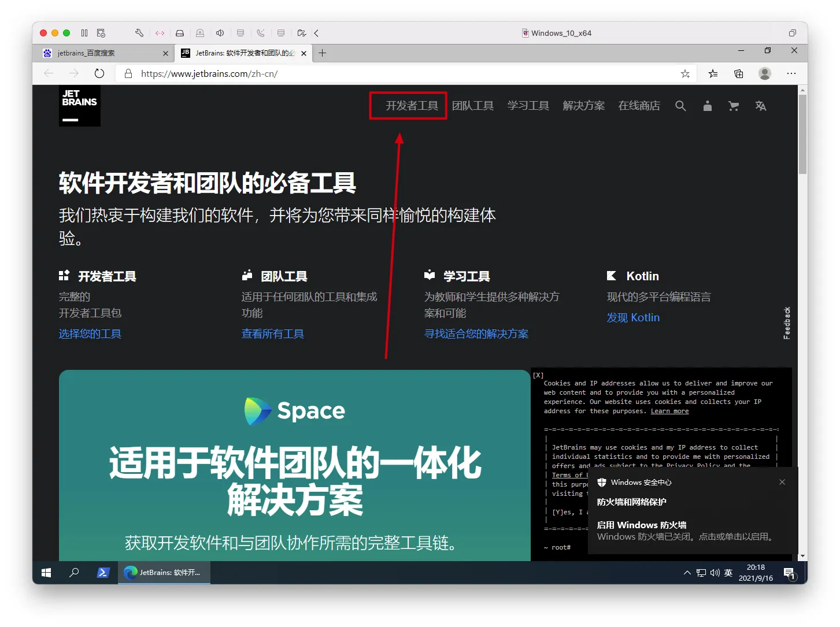Go back in the Edge browser

(x=49, y=73)
